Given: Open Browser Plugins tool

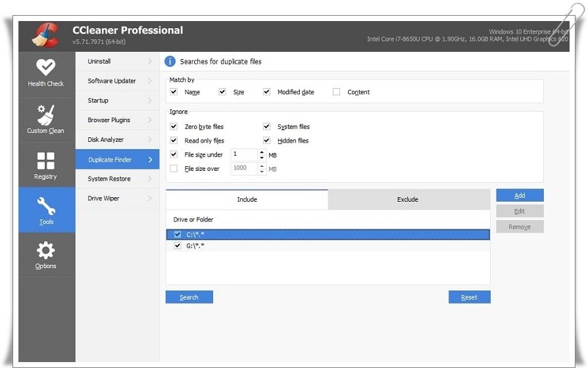Looking at the screenshot, I should tap(117, 120).
